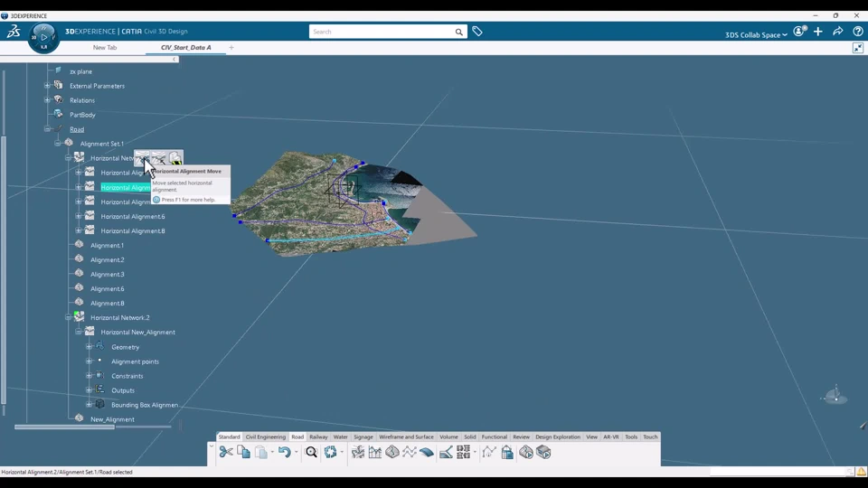
Task: Click the Copy icon in the toolbar
Action: pyautogui.click(x=243, y=452)
